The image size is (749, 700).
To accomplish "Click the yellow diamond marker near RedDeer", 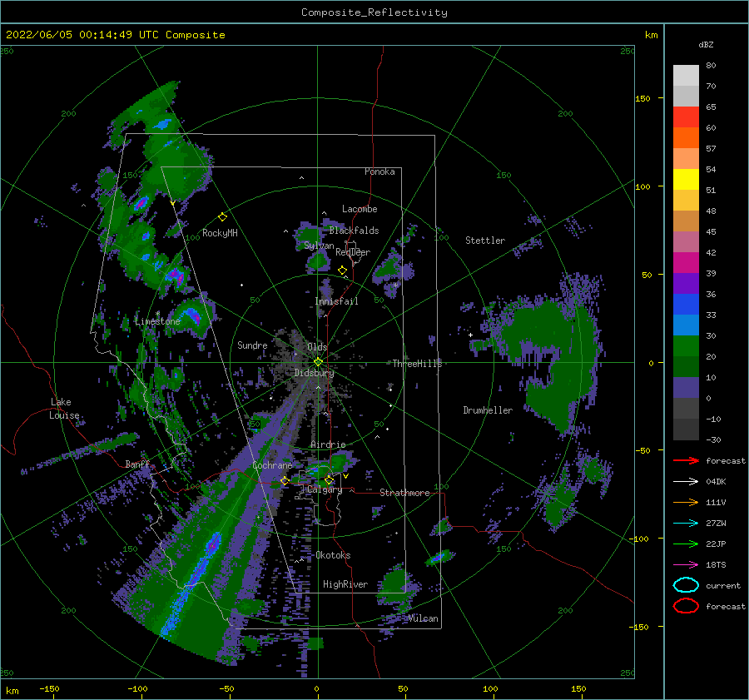I will point(342,270).
